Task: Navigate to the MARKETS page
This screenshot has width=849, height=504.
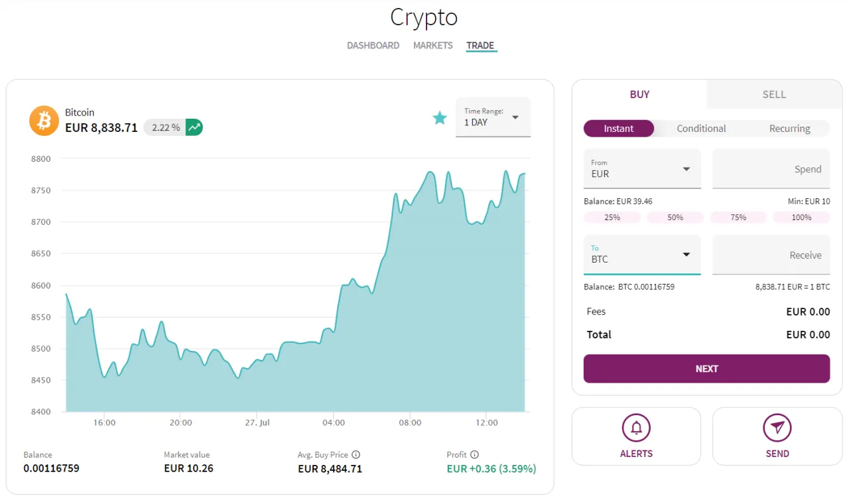Action: point(432,45)
